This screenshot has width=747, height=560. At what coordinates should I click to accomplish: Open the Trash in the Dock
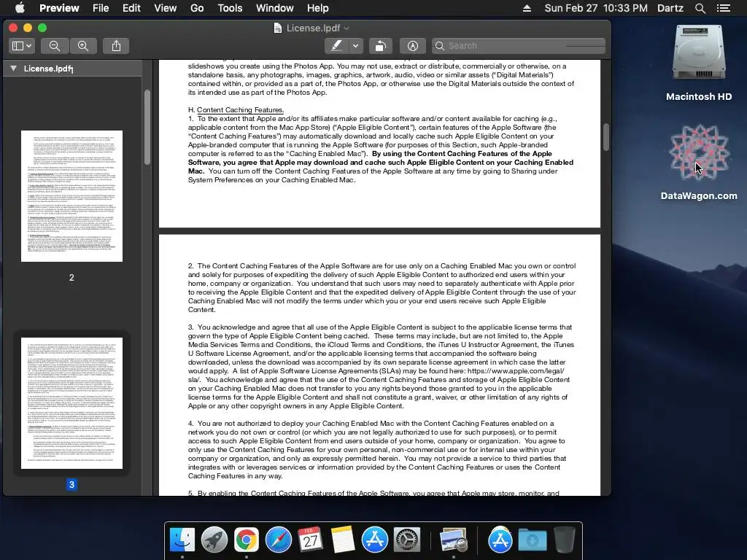point(565,540)
